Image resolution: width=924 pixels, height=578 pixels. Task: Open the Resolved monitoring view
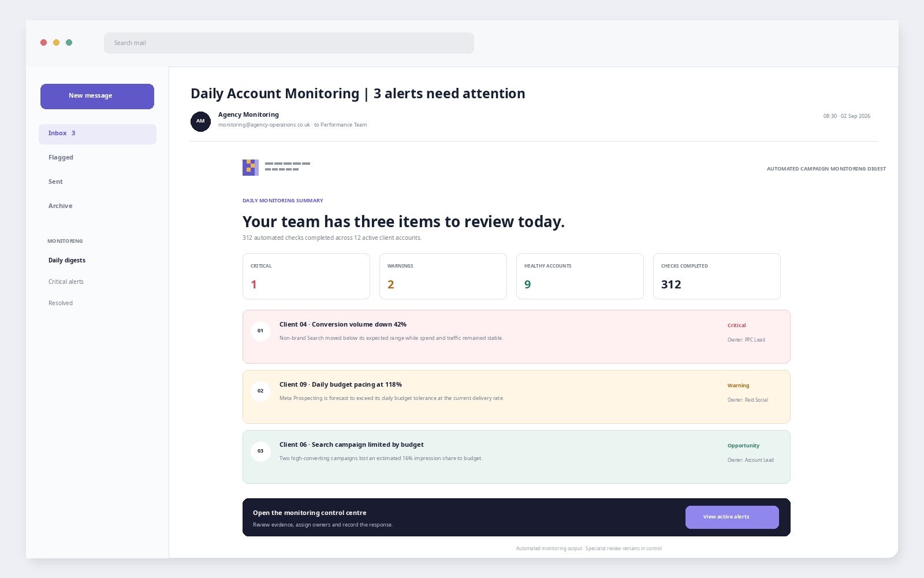point(61,303)
